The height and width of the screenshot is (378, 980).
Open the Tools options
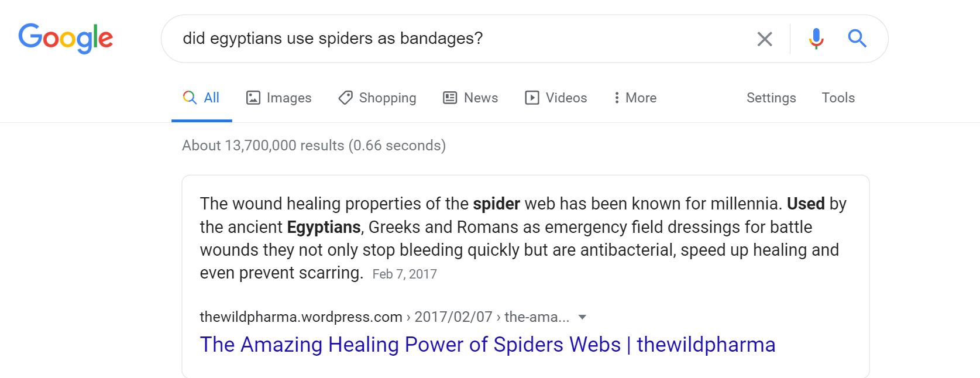[838, 98]
